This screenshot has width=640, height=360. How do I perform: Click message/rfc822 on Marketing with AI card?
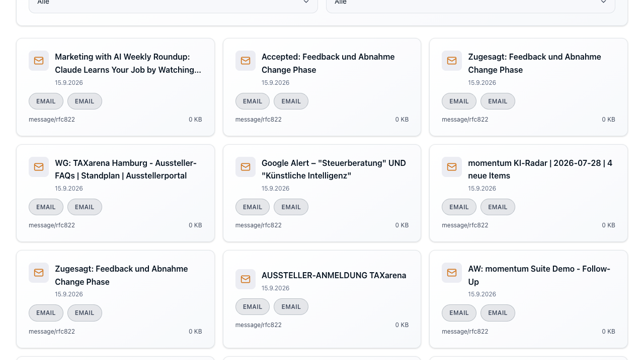[x=52, y=120]
